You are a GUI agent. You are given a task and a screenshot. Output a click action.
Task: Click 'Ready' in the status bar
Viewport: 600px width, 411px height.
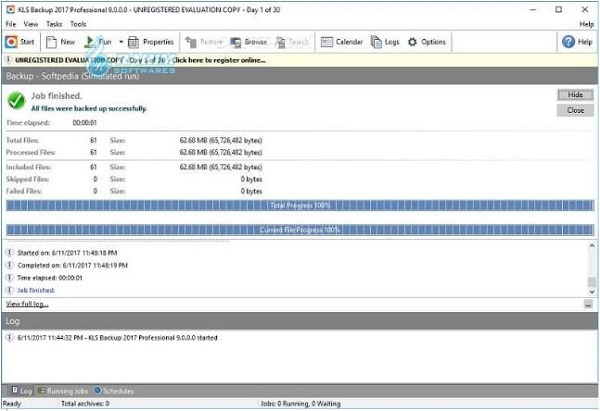[12, 403]
